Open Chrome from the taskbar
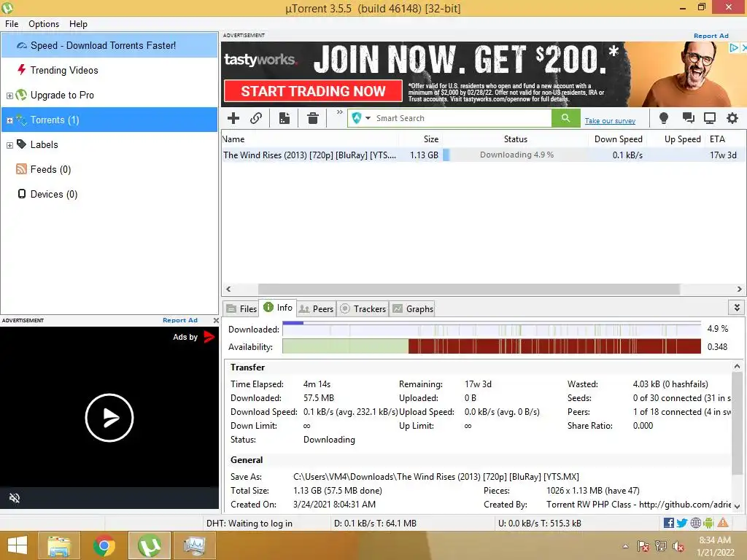This screenshot has height=560, width=747. [104, 545]
